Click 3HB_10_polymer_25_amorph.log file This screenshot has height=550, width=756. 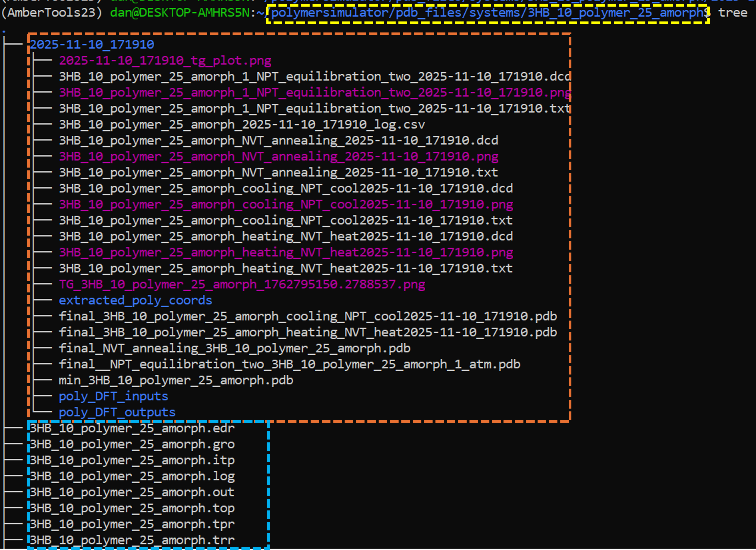(132, 476)
